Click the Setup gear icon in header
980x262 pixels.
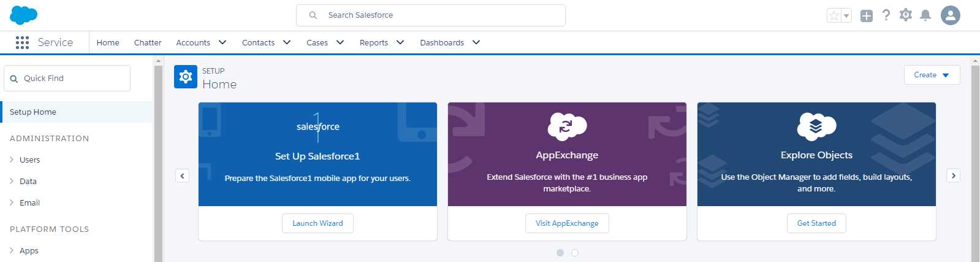coord(905,15)
